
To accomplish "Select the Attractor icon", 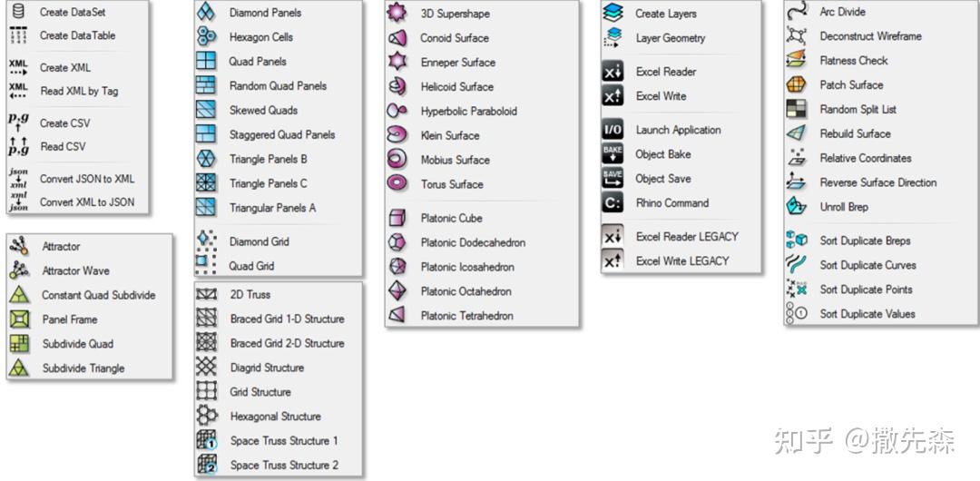I will tap(19, 247).
